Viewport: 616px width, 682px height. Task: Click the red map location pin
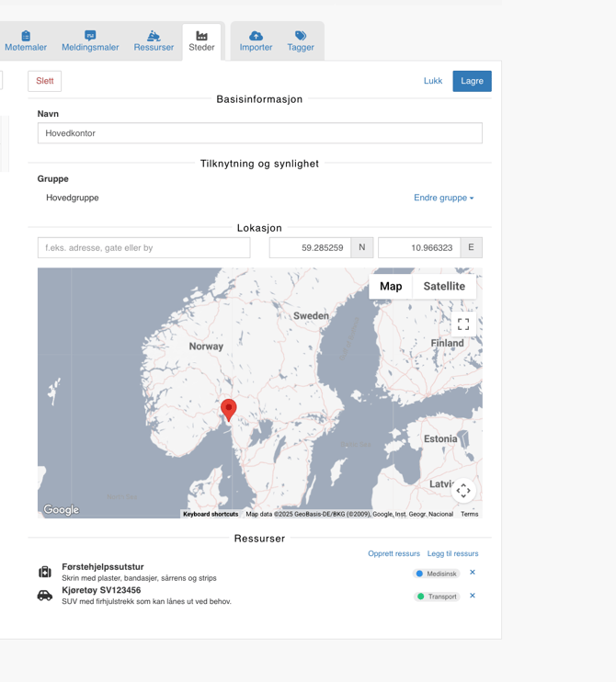[x=229, y=409]
